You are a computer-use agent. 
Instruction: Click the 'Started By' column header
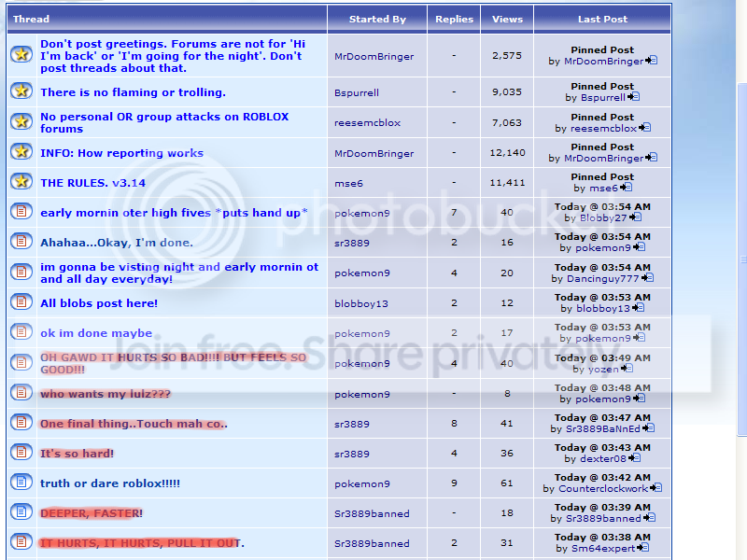click(377, 19)
